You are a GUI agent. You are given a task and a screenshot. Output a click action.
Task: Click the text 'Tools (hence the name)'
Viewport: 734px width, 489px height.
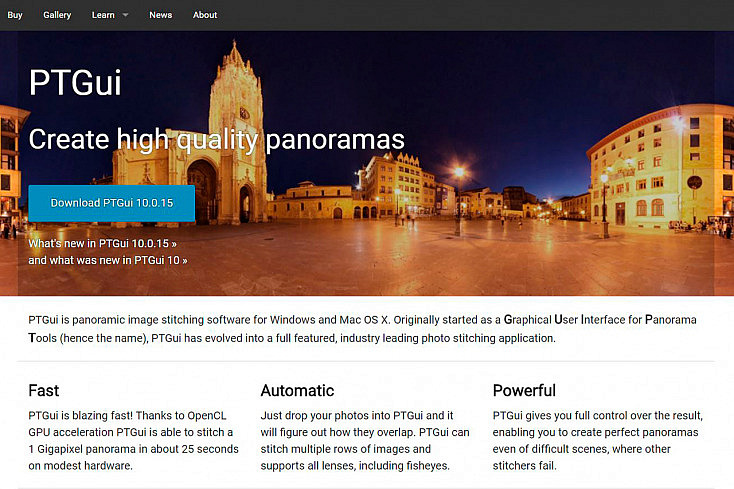(x=88, y=338)
